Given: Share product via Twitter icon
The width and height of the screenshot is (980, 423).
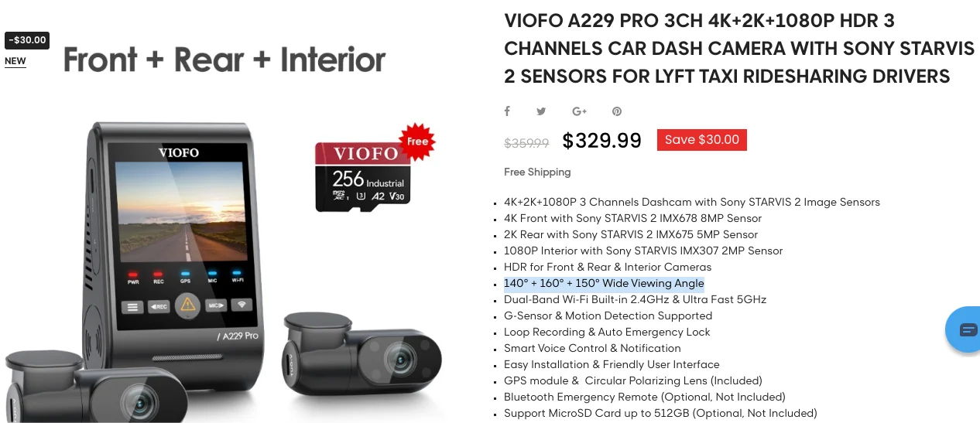Looking at the screenshot, I should coord(541,111).
